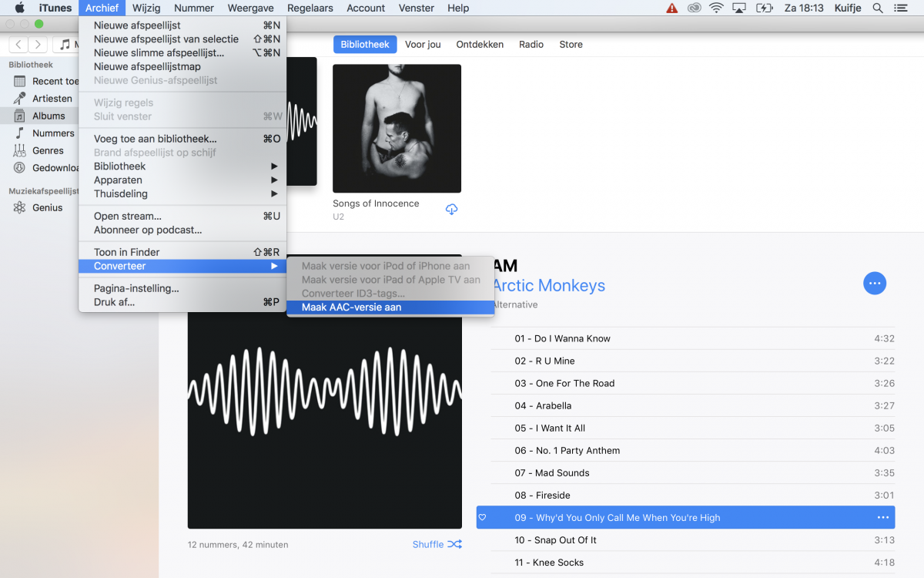This screenshot has width=924, height=578.
Task: Expand the Bibliotheek submenu in Archief
Action: (x=182, y=166)
